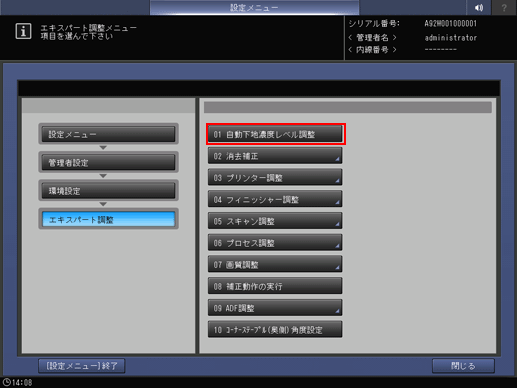
Task: Expand 02 消去補正 submenu
Action: pyautogui.click(x=275, y=156)
